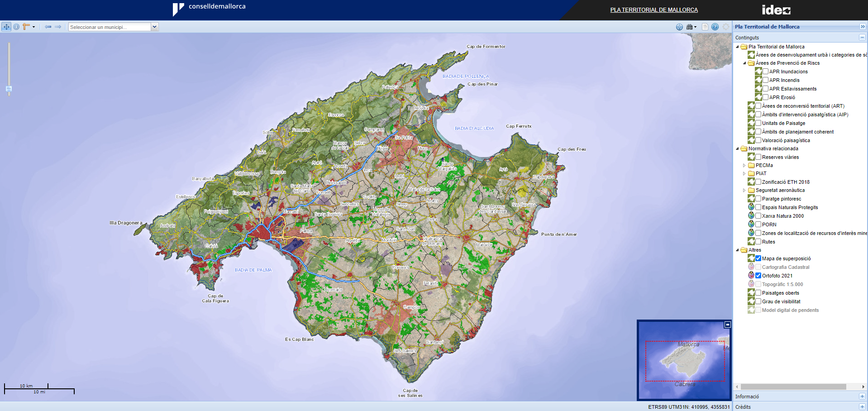Uncheck Ortofoto 2021 layer
Viewport: 868px width, 411px height.
pyautogui.click(x=758, y=276)
